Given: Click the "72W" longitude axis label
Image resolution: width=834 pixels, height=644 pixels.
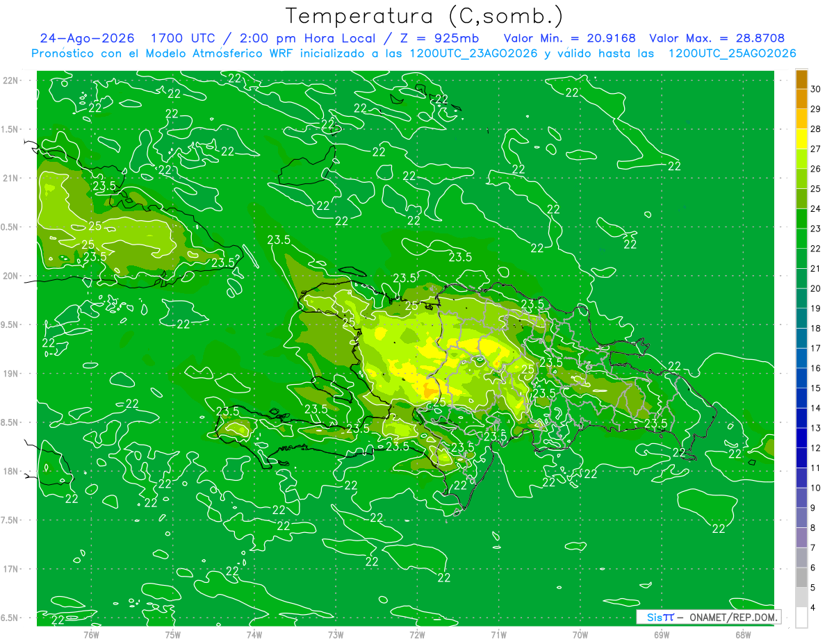Looking at the screenshot, I should pyautogui.click(x=417, y=634).
